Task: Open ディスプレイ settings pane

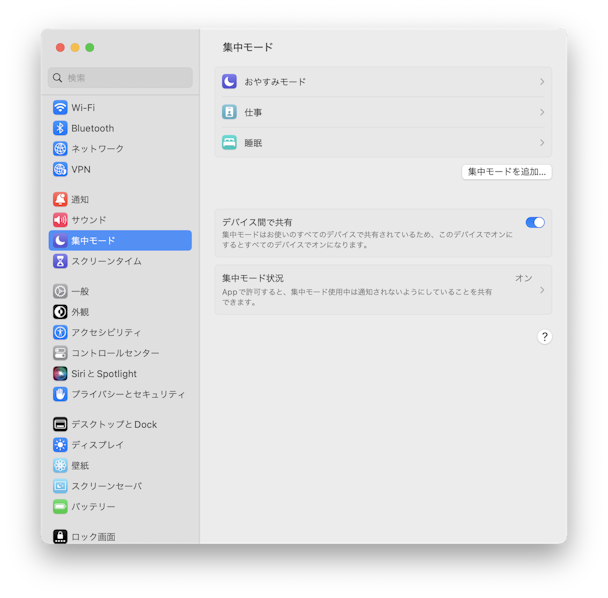Action: [120, 445]
